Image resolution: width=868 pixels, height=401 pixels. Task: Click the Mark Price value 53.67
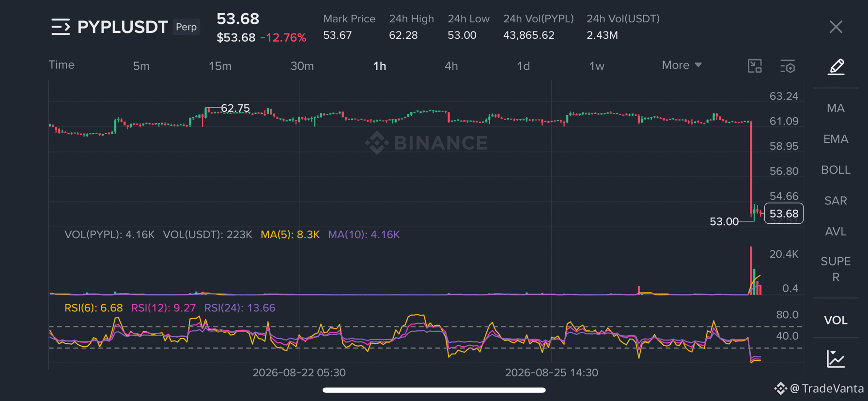[338, 35]
